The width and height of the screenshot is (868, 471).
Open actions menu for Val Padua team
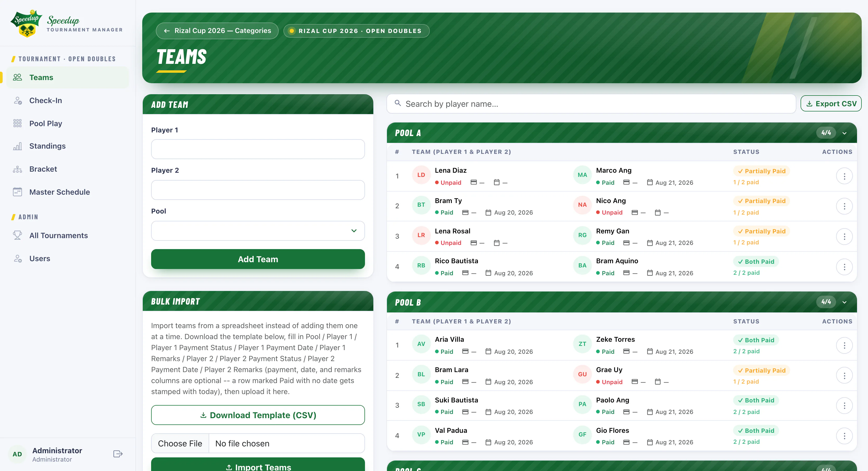point(844,436)
